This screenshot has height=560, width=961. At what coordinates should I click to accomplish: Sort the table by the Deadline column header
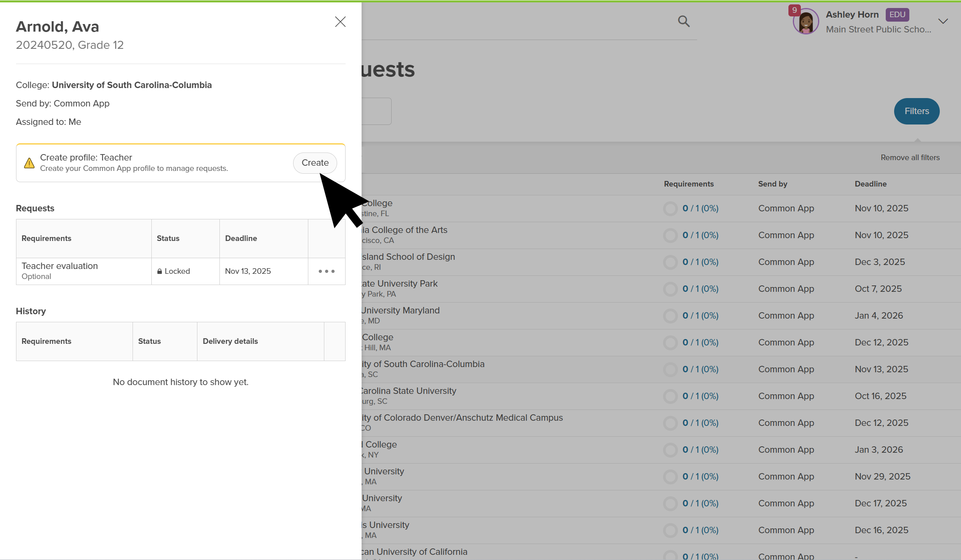pos(871,184)
